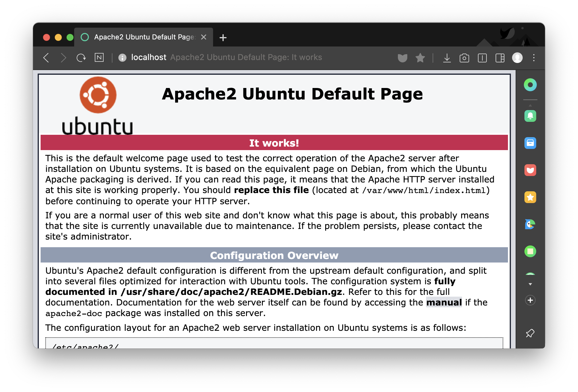Toggle the sidebar pin icon
The height and width of the screenshot is (392, 578).
tap(530, 333)
